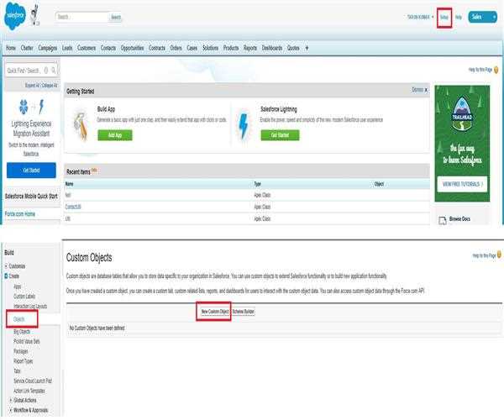This screenshot has height=420, width=504.
Task: Open the Contracts tab
Action: pyautogui.click(x=157, y=48)
